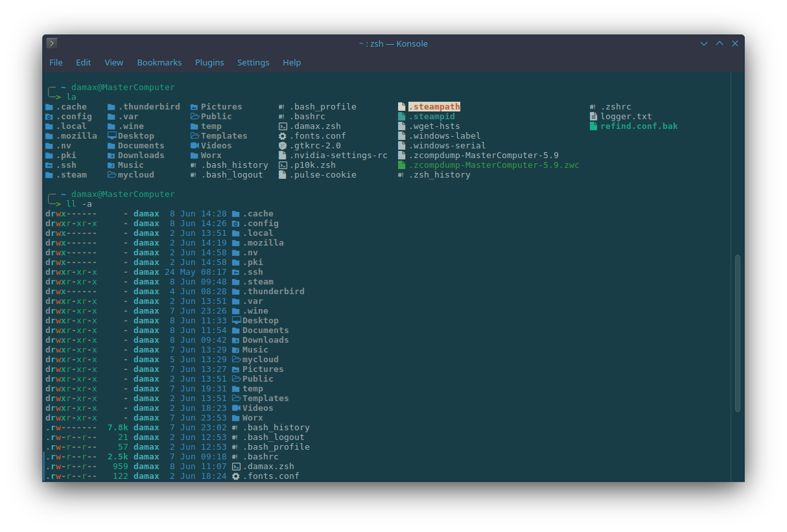Click the green .steampid file name
This screenshot has height=532, width=787.
click(432, 117)
